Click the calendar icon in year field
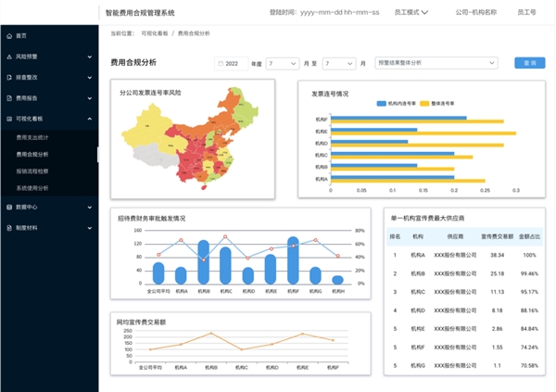 220,63
